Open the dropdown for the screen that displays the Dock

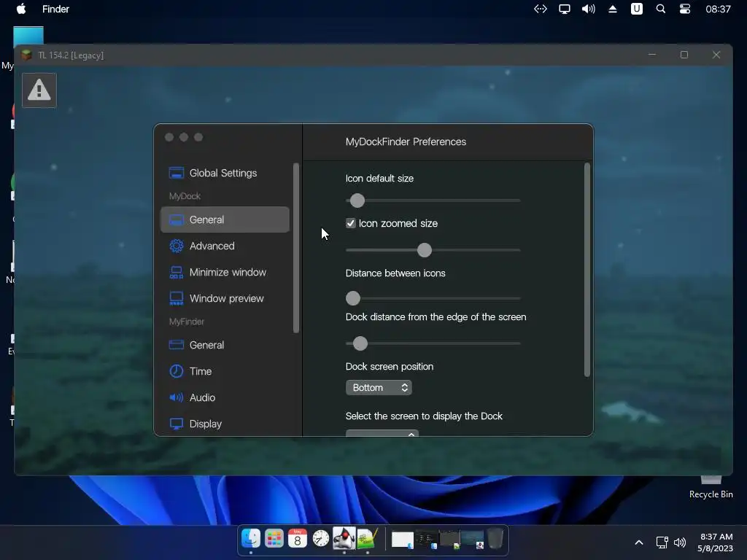pos(382,433)
